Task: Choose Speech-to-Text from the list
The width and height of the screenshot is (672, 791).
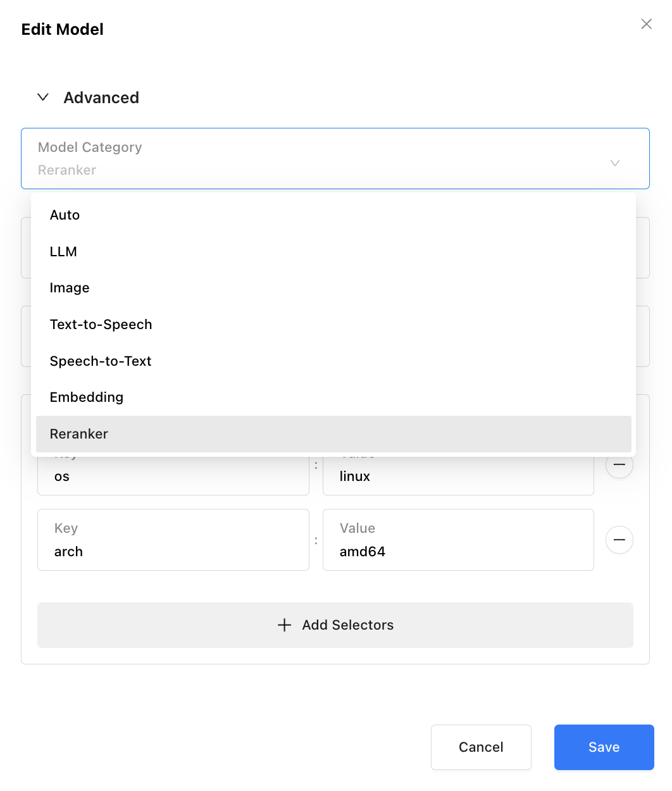Action: click(101, 361)
